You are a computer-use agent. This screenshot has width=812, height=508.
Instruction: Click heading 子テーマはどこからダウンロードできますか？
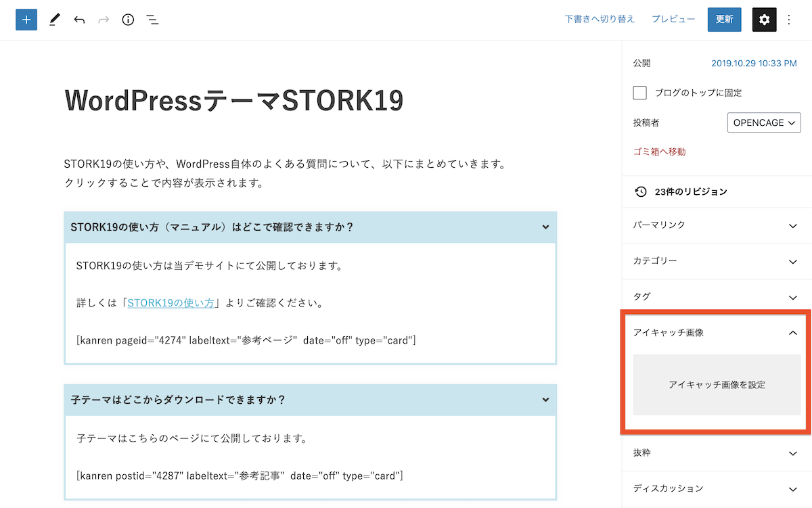tap(179, 400)
